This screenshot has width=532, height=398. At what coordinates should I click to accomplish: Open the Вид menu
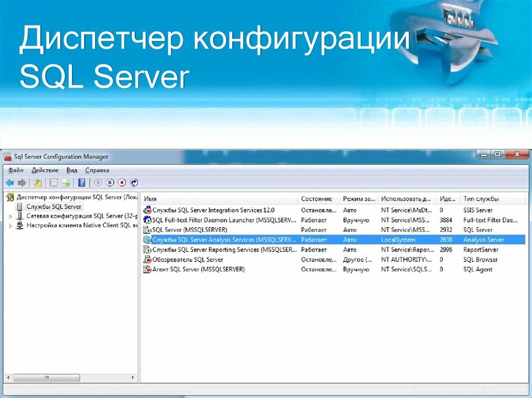pos(72,170)
